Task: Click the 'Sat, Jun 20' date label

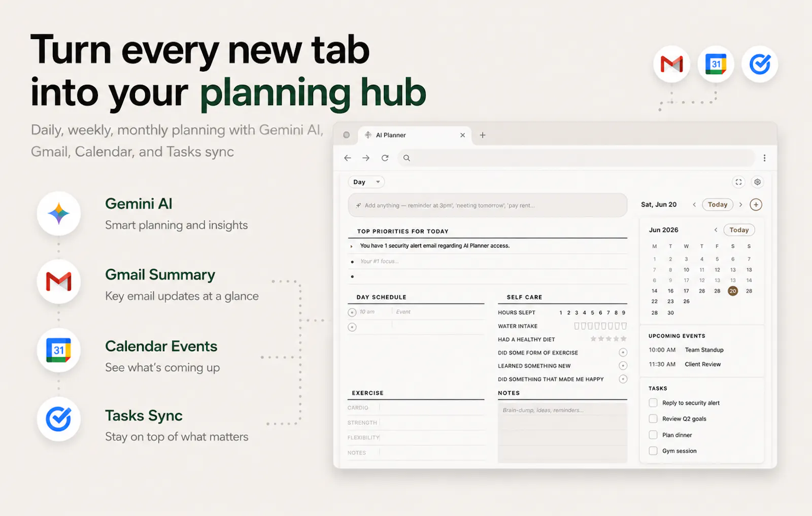Action: [x=659, y=204]
